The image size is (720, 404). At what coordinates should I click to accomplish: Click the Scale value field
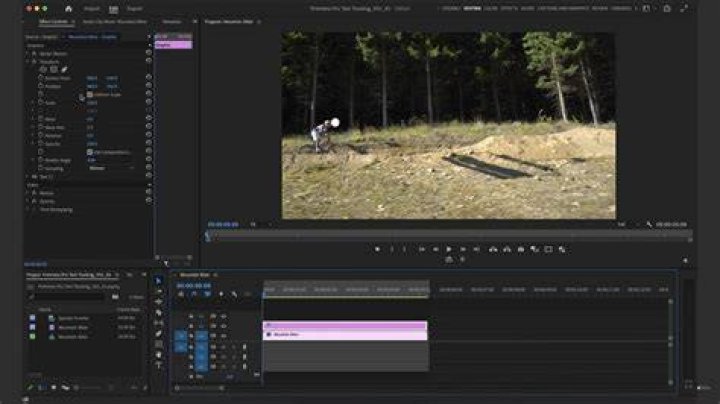pos(92,103)
